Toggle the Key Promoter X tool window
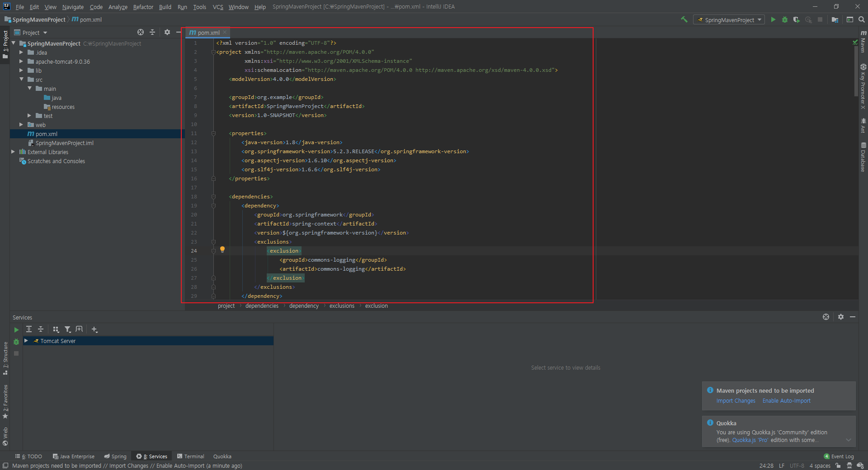This screenshot has height=470, width=868. tap(863, 86)
